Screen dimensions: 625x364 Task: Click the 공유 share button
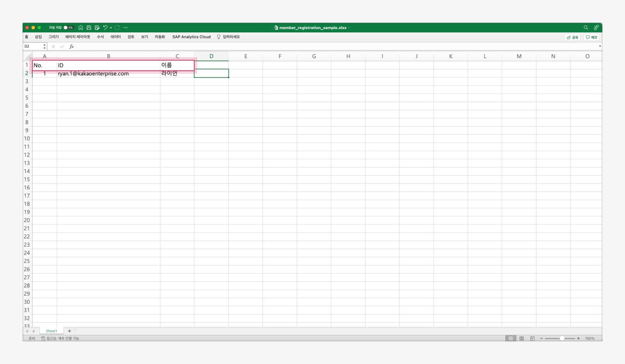pos(572,37)
